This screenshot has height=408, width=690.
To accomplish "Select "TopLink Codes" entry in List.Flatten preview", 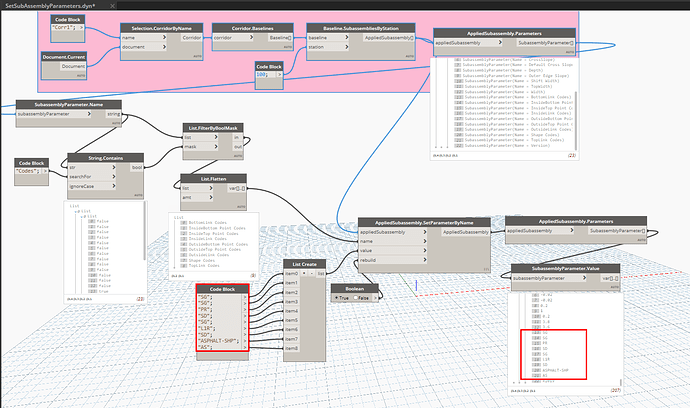I will [204, 265].
